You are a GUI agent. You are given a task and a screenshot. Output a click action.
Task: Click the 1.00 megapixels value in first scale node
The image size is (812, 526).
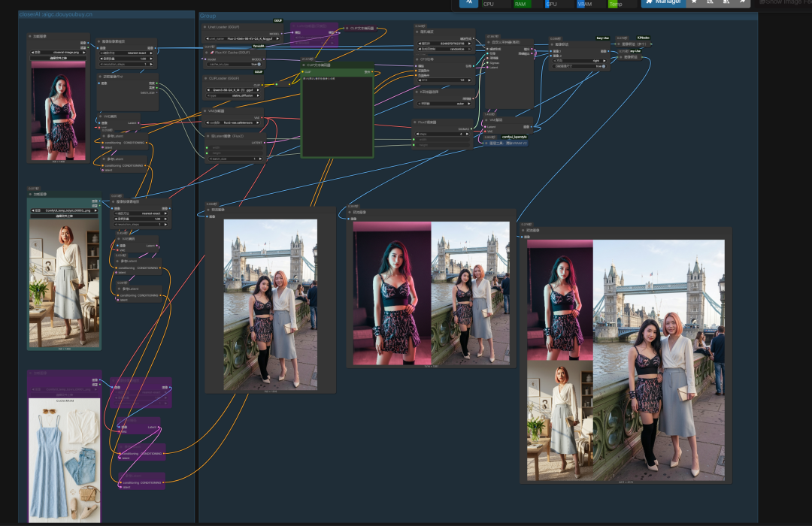pyautogui.click(x=127, y=59)
